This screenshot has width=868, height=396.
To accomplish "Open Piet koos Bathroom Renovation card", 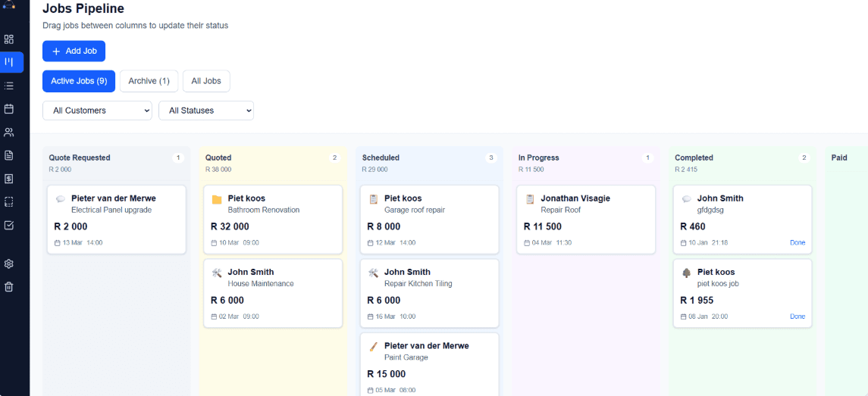I will [x=273, y=220].
